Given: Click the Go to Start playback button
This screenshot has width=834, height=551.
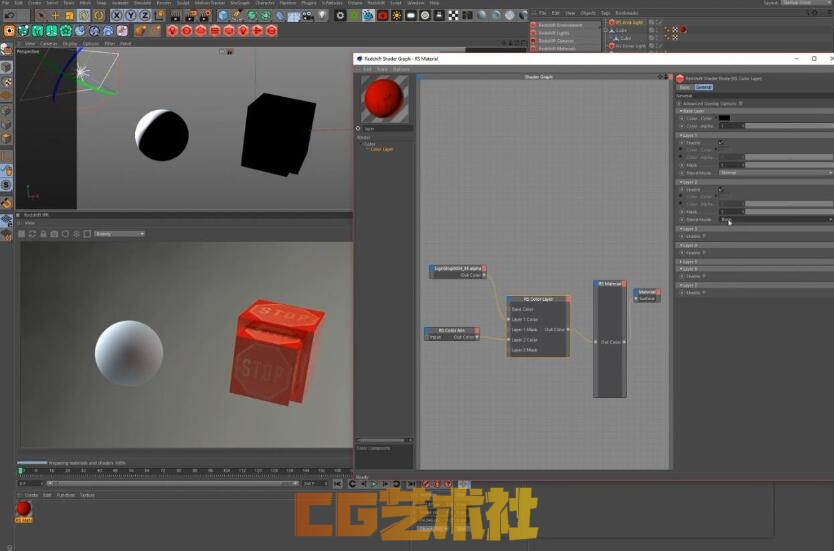Looking at the screenshot, I should [x=337, y=484].
